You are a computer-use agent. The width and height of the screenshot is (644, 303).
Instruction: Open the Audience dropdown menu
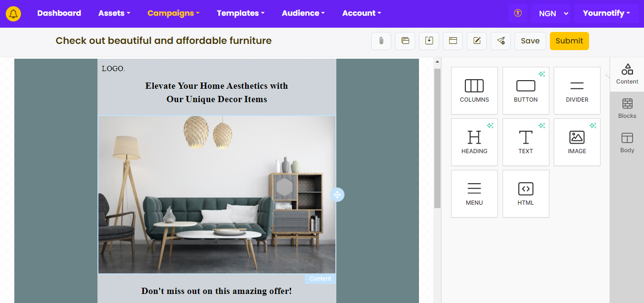(303, 13)
